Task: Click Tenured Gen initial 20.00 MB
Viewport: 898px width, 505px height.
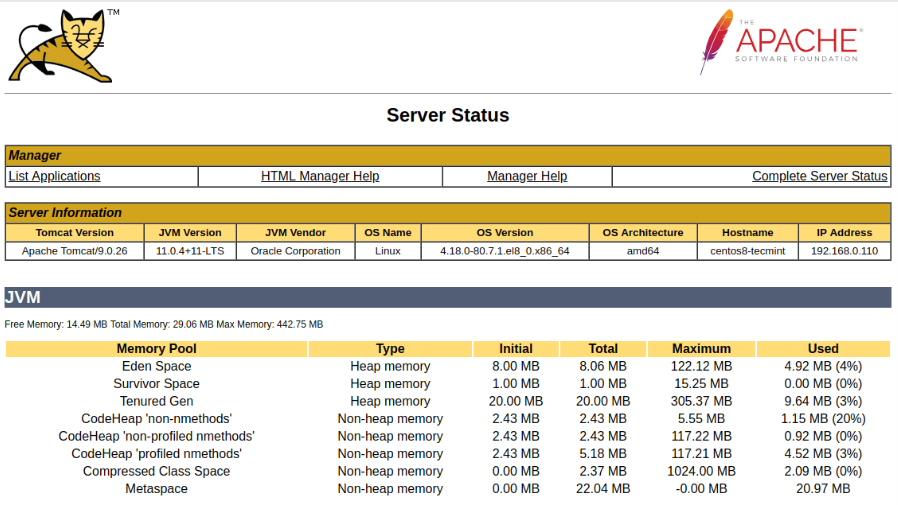Action: pos(515,401)
